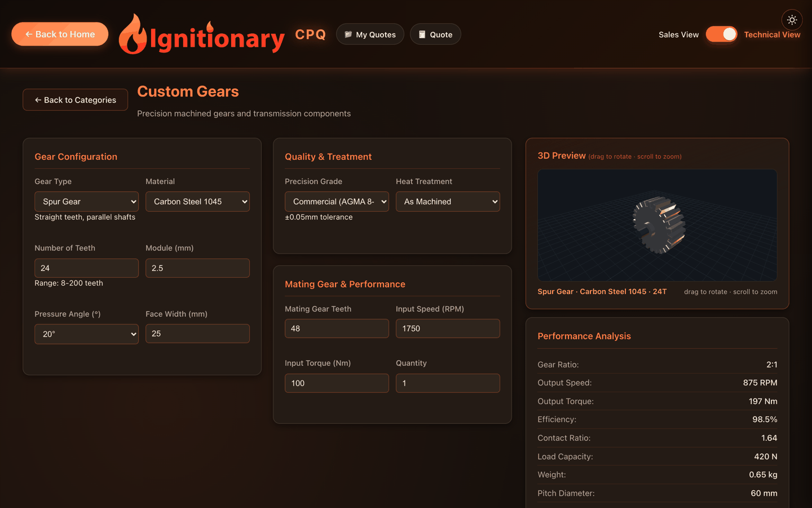Click the Efficiency 98.5% value
Image resolution: width=812 pixels, height=508 pixels.
[765, 419]
